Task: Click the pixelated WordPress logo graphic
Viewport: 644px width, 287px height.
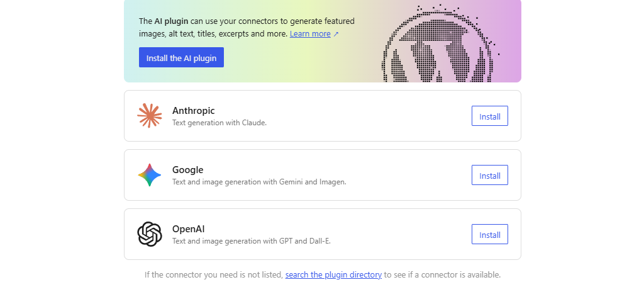Action: coord(440,43)
